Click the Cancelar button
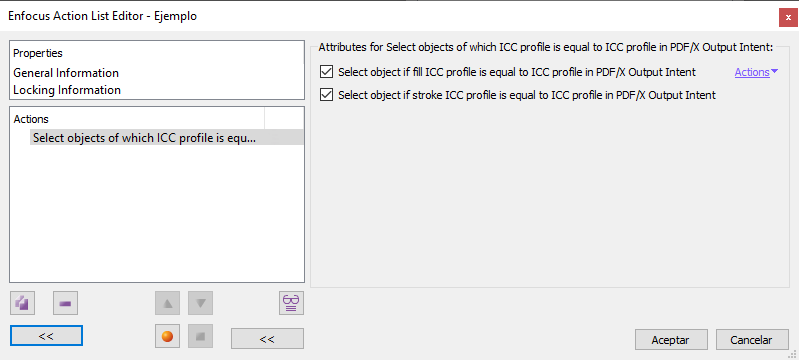 click(752, 340)
